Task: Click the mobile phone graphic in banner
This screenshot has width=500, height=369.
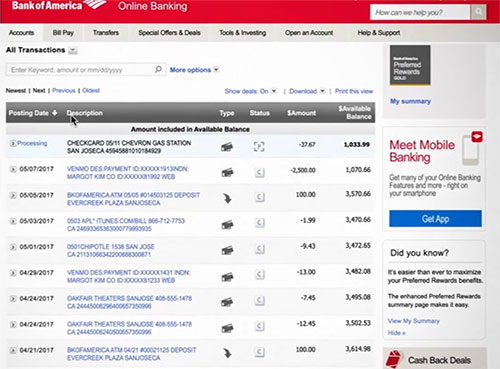Action: [472, 149]
